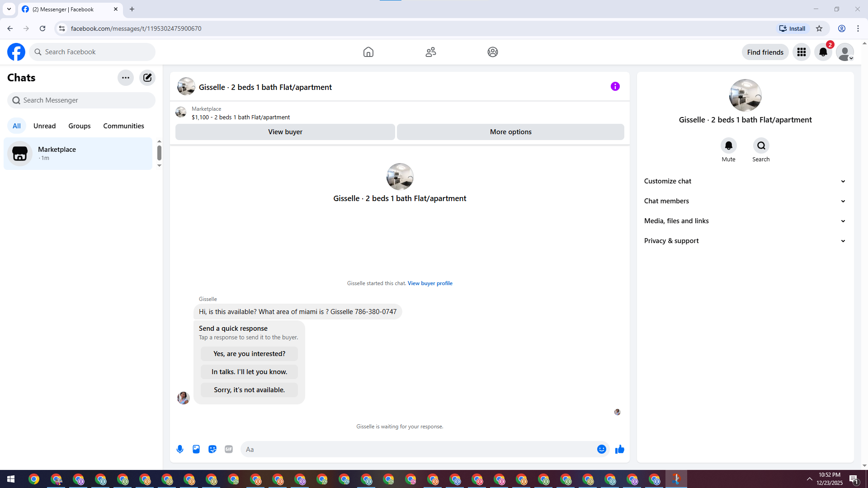Click the voice clip microphone icon
The height and width of the screenshot is (488, 868).
[180, 449]
